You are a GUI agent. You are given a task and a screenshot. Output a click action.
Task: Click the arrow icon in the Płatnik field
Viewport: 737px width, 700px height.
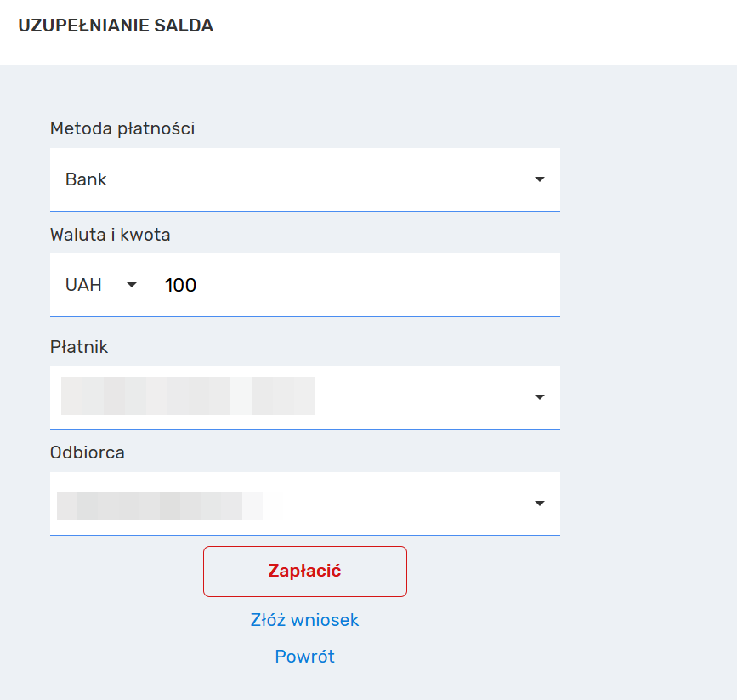pyautogui.click(x=539, y=397)
